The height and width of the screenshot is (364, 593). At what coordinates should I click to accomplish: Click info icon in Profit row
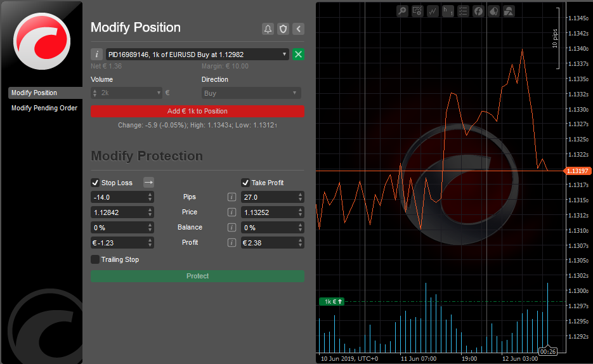click(232, 242)
